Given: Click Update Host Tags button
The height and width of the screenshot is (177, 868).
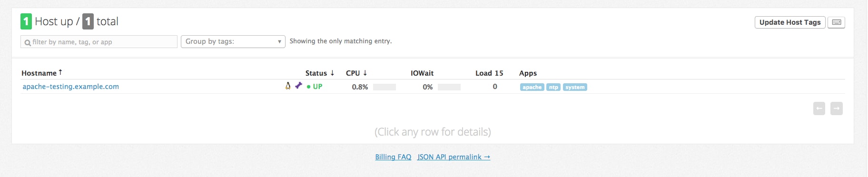Looking at the screenshot, I should click(x=790, y=22).
